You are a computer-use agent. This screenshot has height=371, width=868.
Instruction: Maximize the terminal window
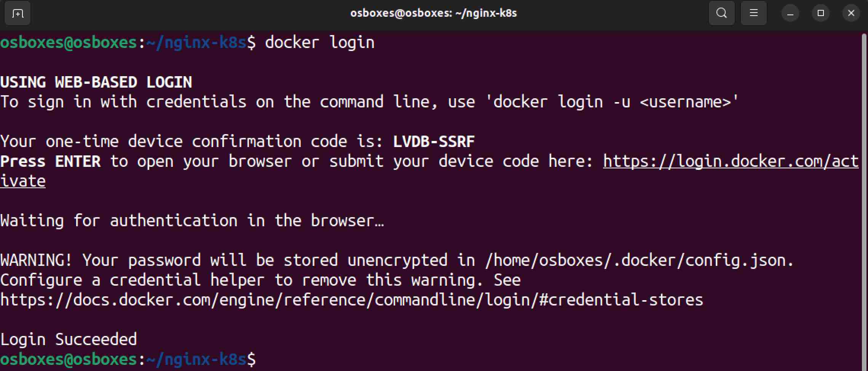click(821, 13)
